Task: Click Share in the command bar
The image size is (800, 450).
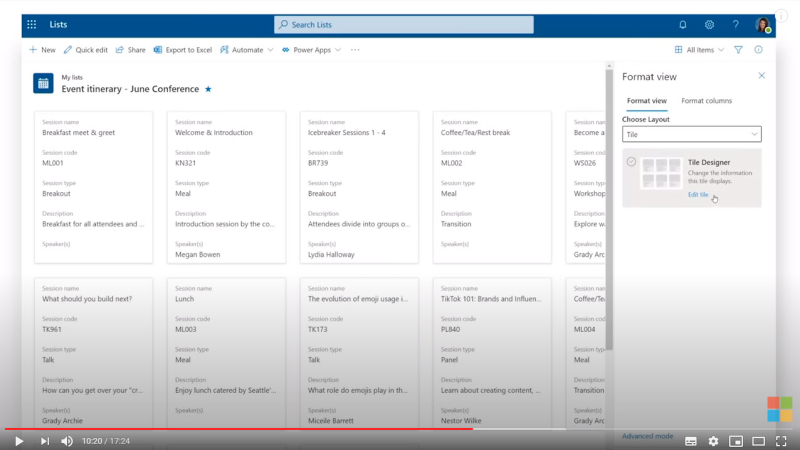Action: 131,49
